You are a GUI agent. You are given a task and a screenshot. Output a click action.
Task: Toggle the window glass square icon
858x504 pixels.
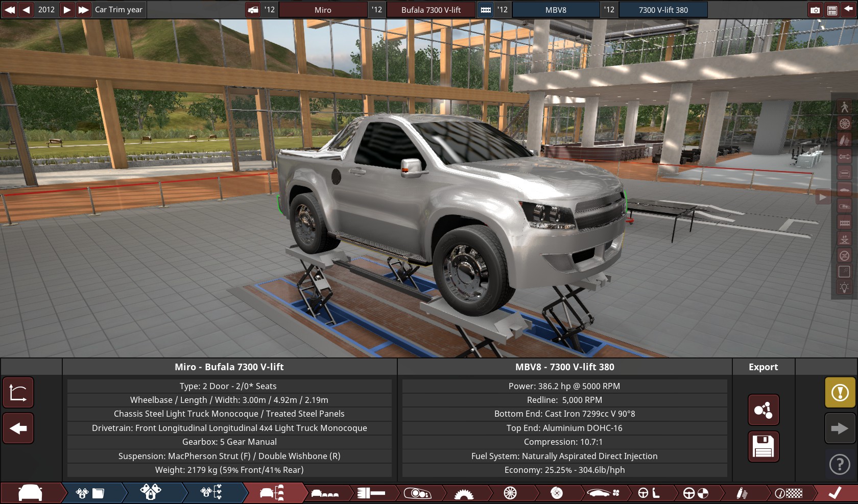(844, 272)
